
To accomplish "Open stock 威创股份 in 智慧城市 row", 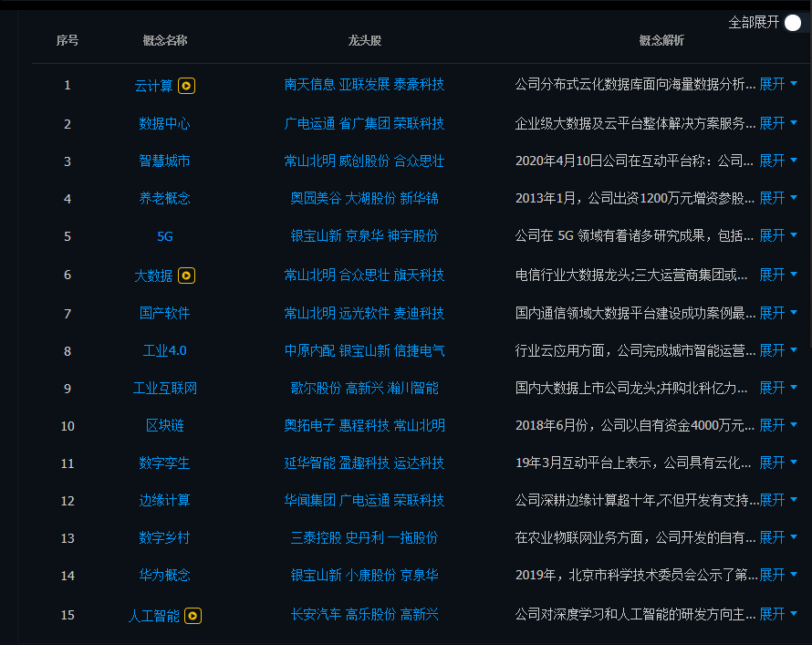I will point(364,161).
